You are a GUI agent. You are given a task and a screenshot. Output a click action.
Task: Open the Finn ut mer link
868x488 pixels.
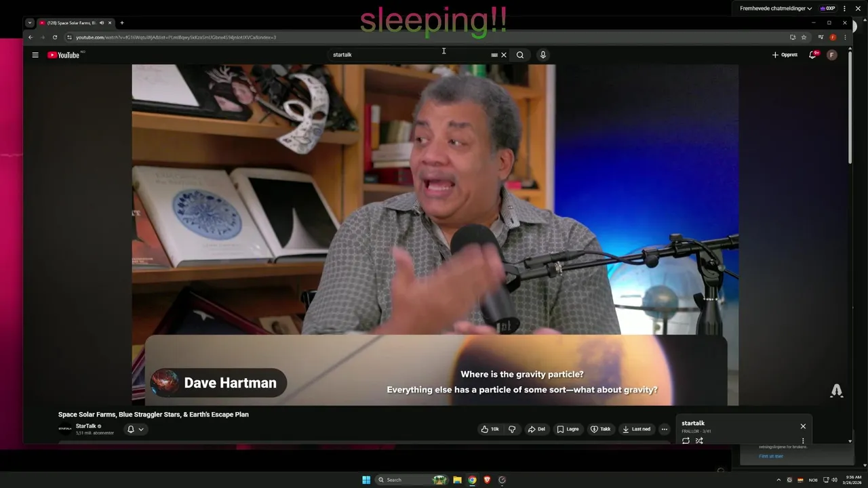pos(771,456)
